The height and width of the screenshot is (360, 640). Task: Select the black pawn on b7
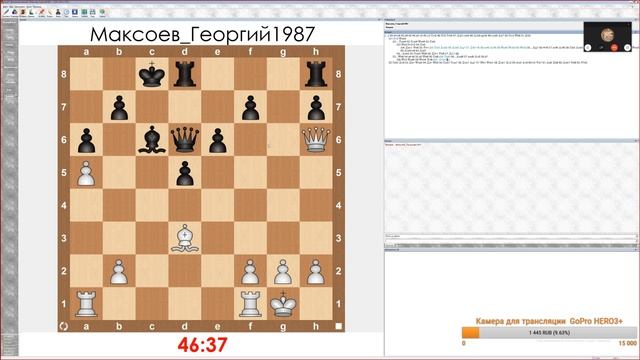(119, 107)
